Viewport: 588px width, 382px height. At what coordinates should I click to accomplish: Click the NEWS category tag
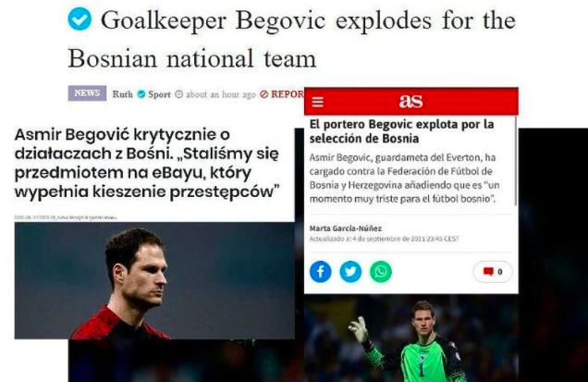87,93
